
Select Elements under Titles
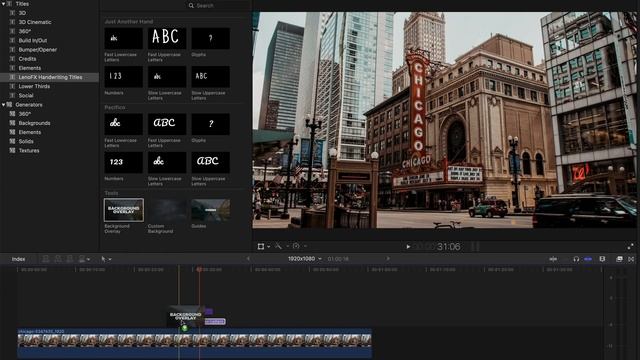click(29, 68)
